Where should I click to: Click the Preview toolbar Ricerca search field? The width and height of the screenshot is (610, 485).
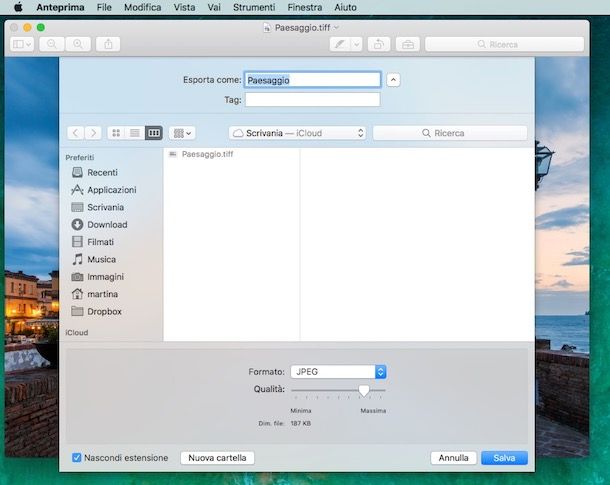(x=505, y=44)
